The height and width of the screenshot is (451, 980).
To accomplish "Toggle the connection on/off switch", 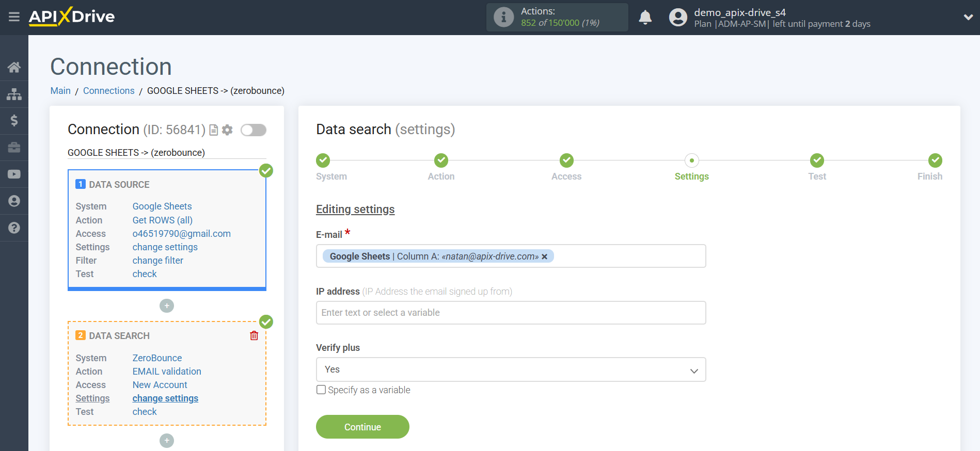I will [x=254, y=130].
